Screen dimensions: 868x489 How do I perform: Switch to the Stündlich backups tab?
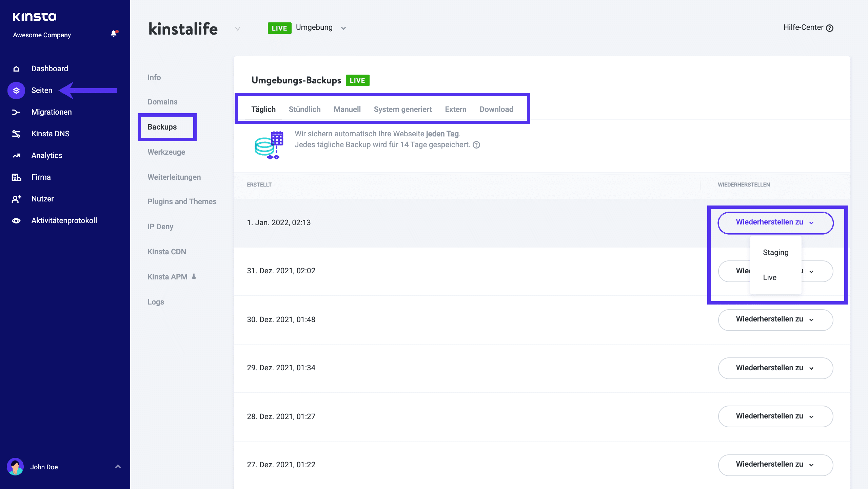tap(304, 109)
